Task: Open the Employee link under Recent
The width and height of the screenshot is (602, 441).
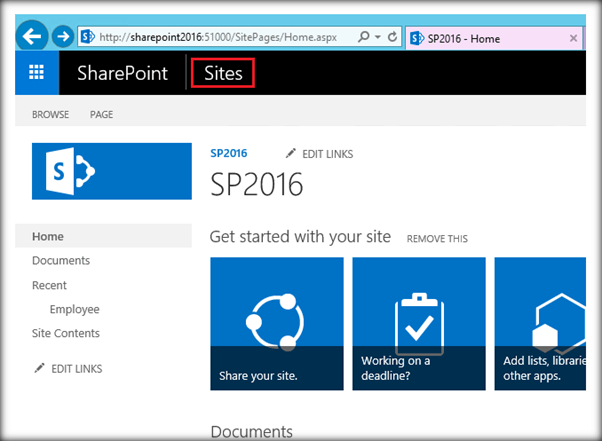Action: [x=74, y=309]
